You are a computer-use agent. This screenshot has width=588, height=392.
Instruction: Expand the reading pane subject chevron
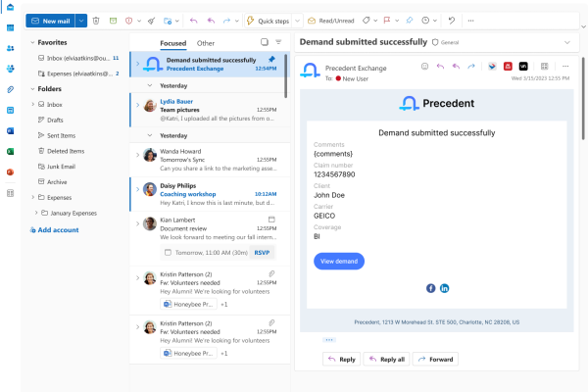point(567,42)
